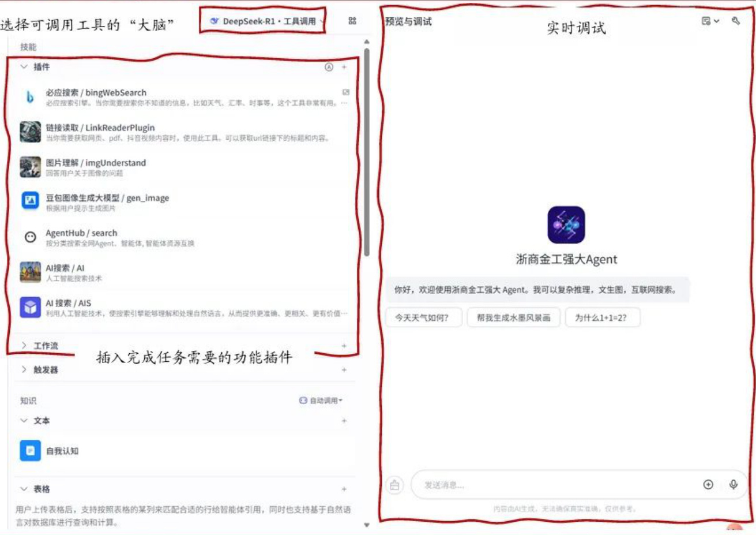Collapse the 插件 section
The image size is (756, 535).
click(x=24, y=67)
